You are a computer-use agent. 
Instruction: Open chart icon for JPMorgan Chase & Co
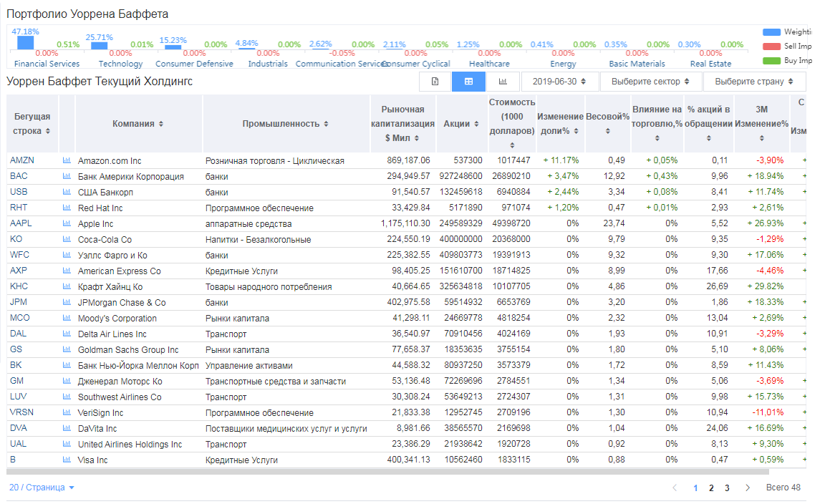pos(67,303)
